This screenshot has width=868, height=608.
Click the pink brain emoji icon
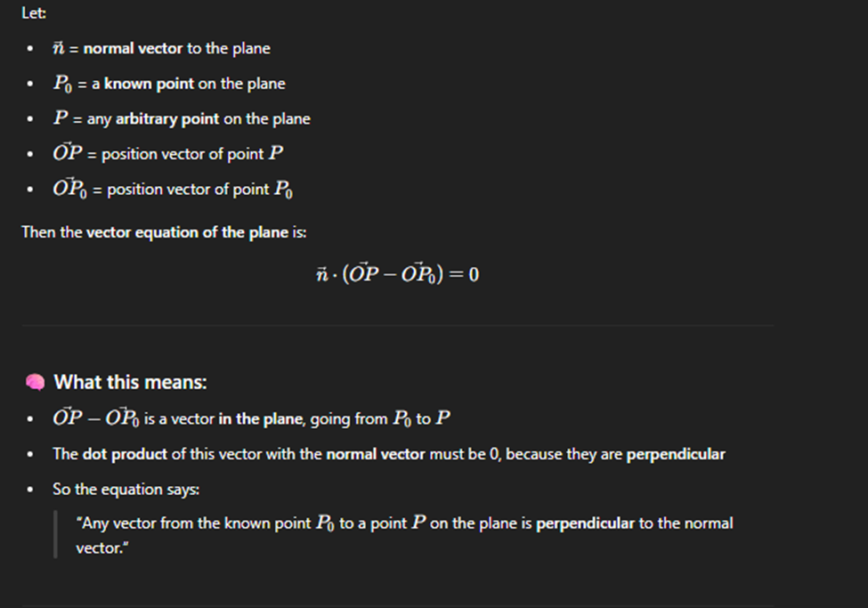35,382
